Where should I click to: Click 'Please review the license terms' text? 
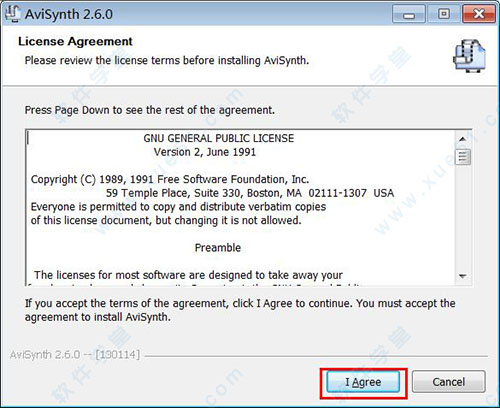tap(167, 61)
